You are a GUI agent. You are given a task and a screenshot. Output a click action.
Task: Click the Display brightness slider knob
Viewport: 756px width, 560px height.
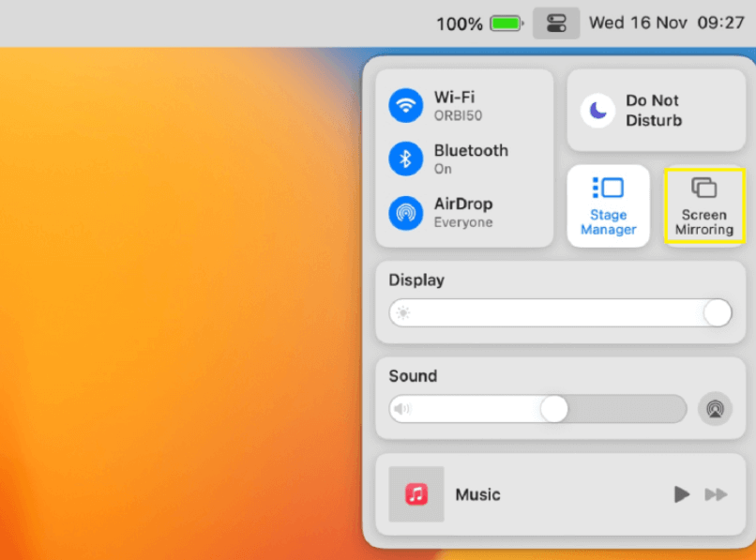point(717,313)
